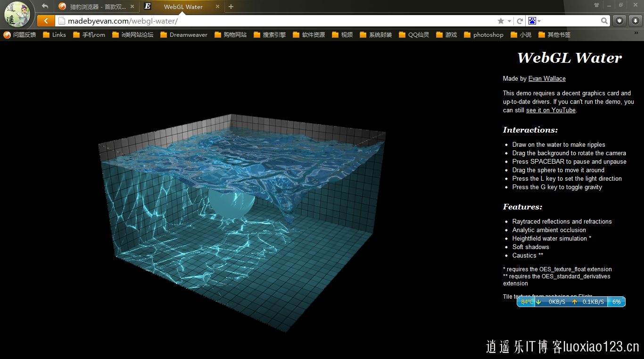This screenshot has width=644, height=359.
Task: Restore down the browser window
Action: pyautogui.click(x=620, y=5)
